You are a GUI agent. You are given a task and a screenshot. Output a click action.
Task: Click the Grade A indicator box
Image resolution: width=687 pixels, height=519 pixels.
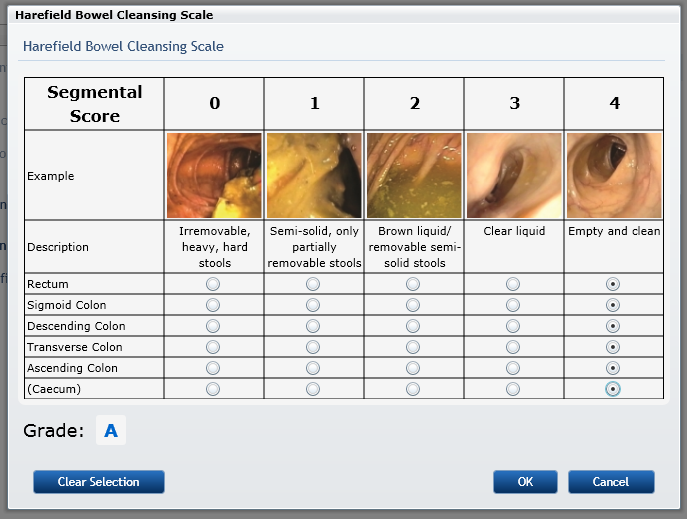[x=111, y=430]
